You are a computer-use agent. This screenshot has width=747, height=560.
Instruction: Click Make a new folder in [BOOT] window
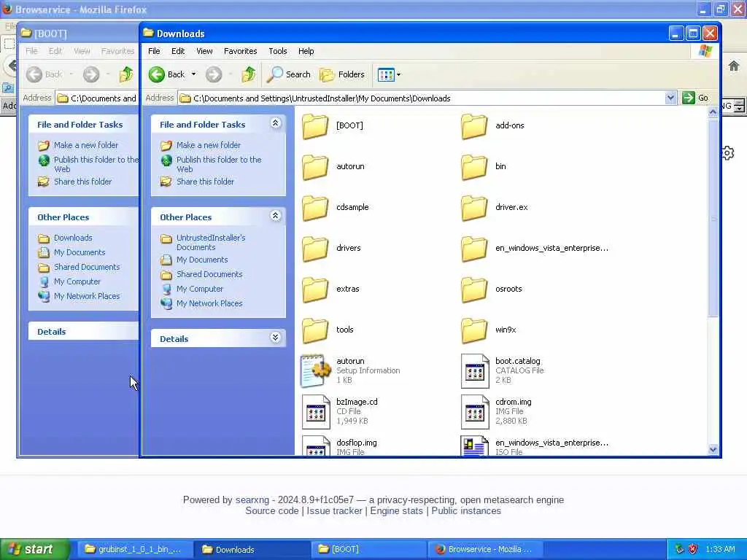click(86, 145)
